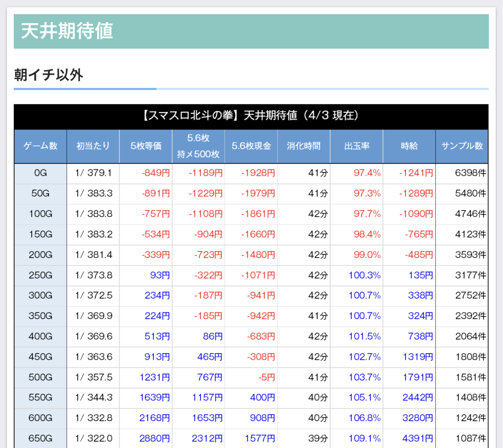503x448 pixels.
Task: Select the 600G row label
Action: [x=41, y=418]
